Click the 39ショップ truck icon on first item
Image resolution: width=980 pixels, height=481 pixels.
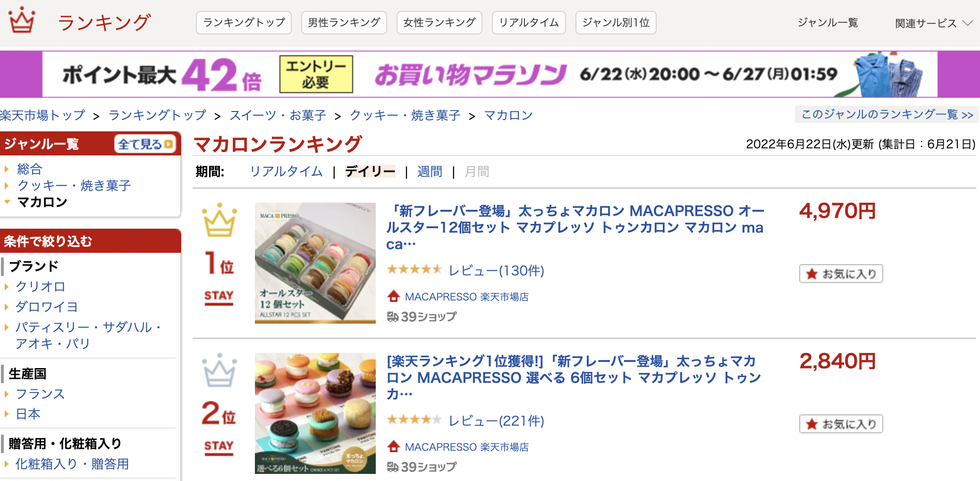coord(393,317)
